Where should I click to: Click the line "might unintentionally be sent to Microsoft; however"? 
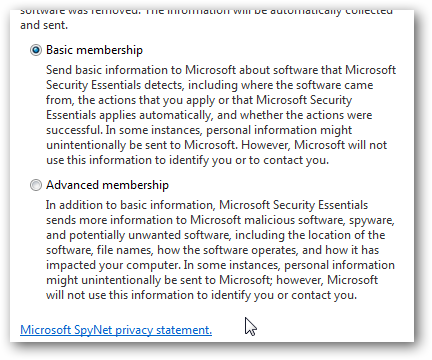(212, 280)
